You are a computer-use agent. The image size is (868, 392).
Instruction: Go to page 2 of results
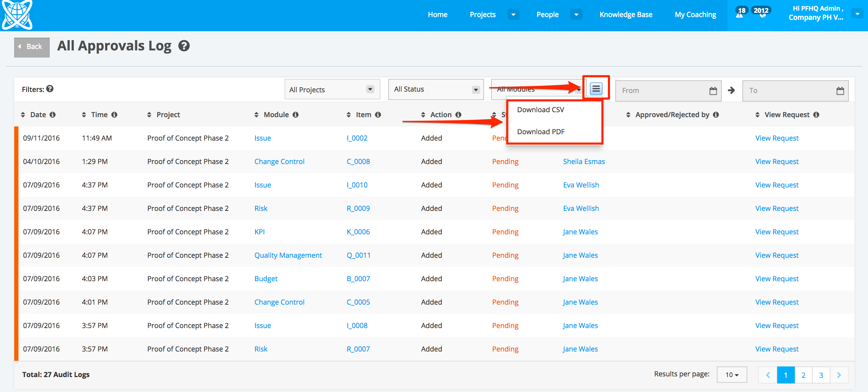pyautogui.click(x=803, y=375)
